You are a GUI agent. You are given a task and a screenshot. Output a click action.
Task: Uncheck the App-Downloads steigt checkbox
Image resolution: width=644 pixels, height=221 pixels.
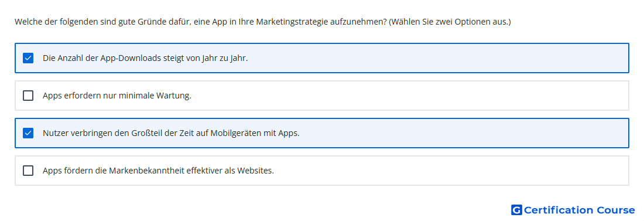click(28, 58)
